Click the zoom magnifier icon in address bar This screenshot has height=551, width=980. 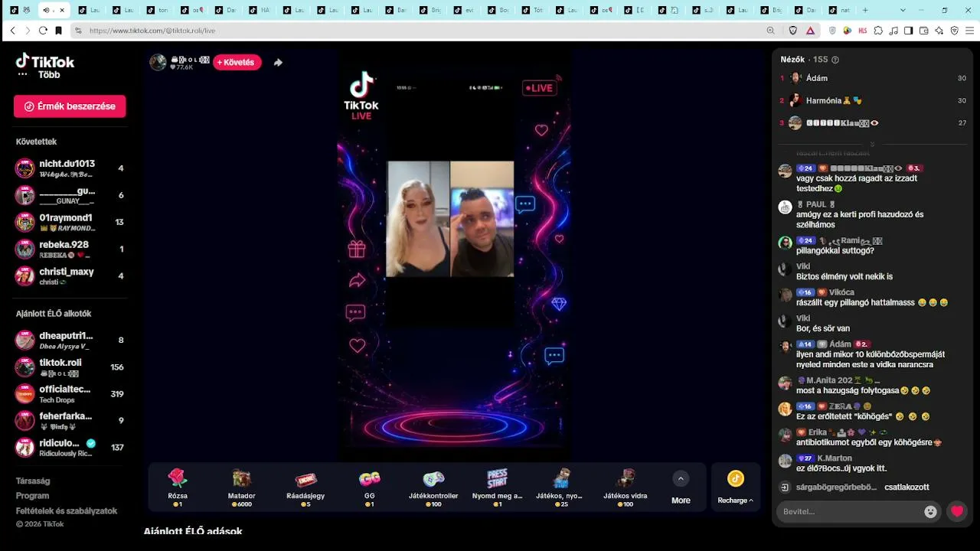tap(770, 31)
